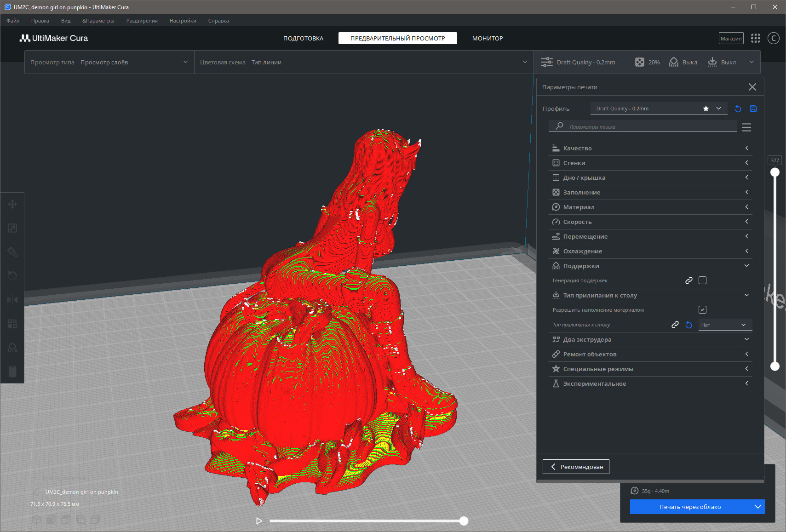Open the settings visibility hamburger menu
The width and height of the screenshot is (786, 532).
[x=746, y=127]
